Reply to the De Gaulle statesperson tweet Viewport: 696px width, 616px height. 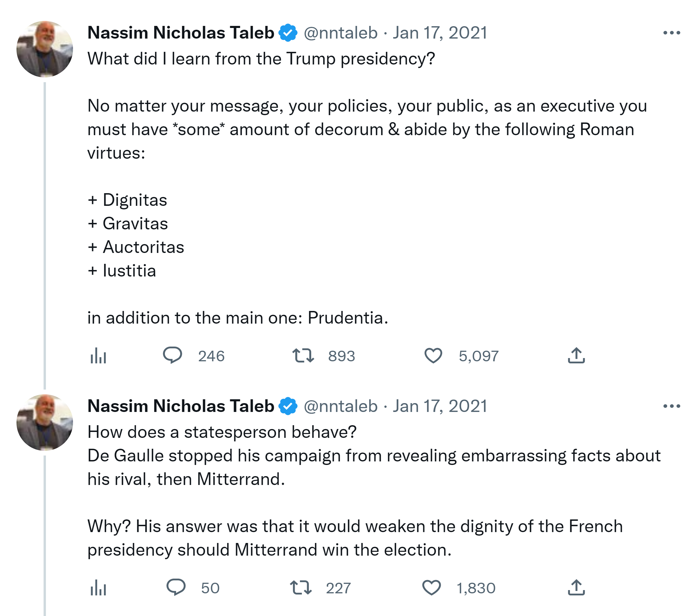(x=176, y=587)
